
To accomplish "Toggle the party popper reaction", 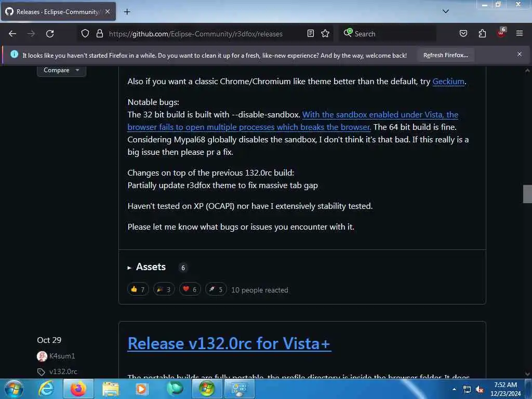I will [x=164, y=289].
